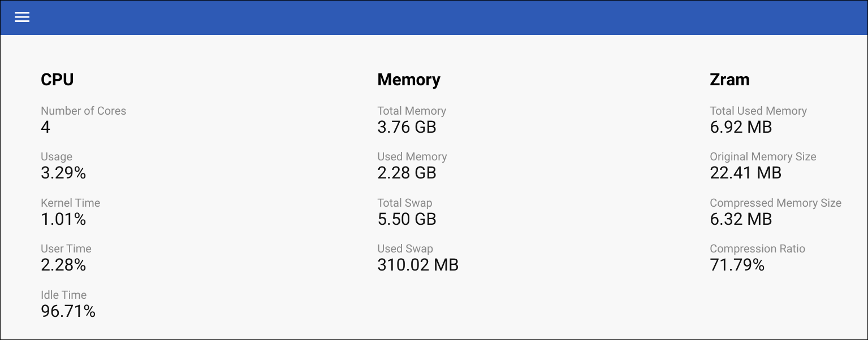Select the User Time value
868x340 pixels.
click(x=63, y=265)
